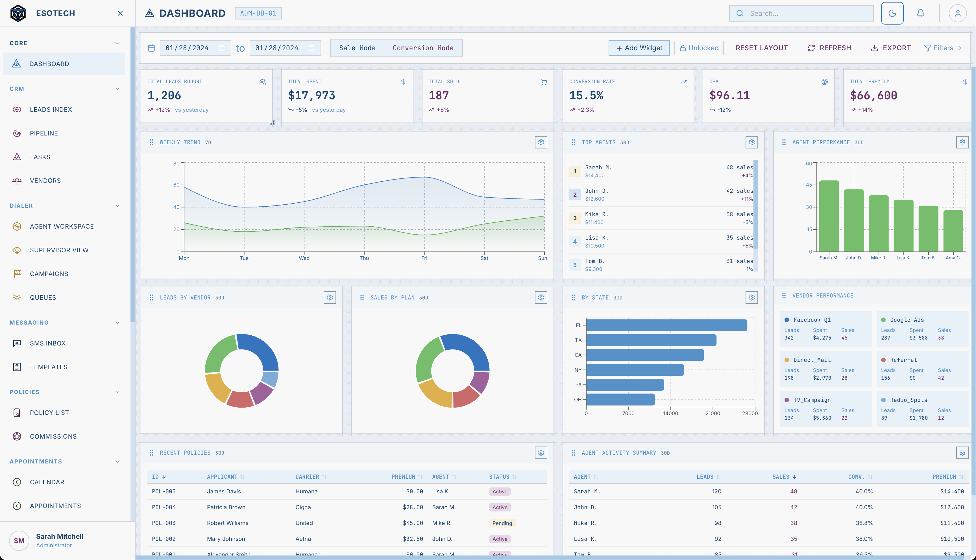Open the Pipeline page
Image resolution: width=976 pixels, height=560 pixels.
click(64, 134)
